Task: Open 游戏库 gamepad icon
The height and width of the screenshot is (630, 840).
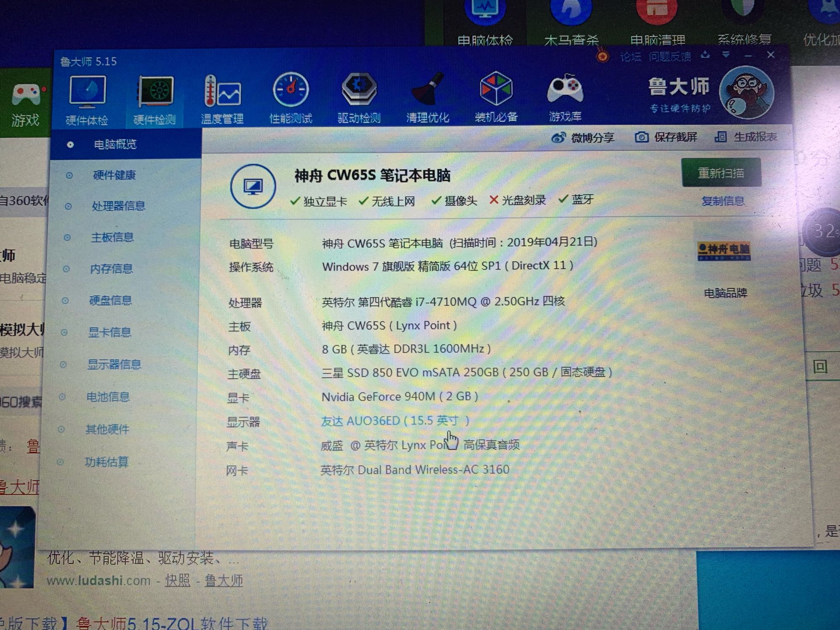Action: (565, 89)
